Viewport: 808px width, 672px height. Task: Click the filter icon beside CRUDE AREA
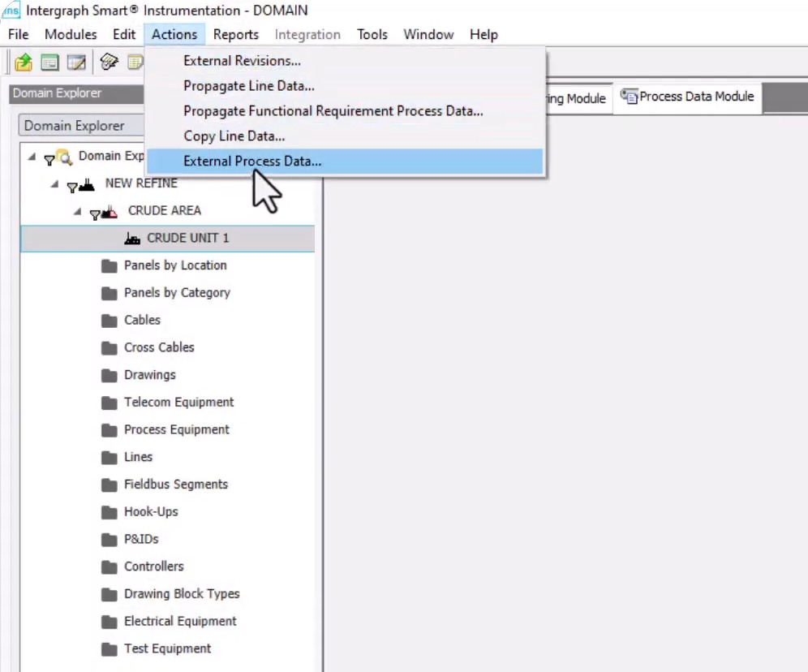pos(95,215)
